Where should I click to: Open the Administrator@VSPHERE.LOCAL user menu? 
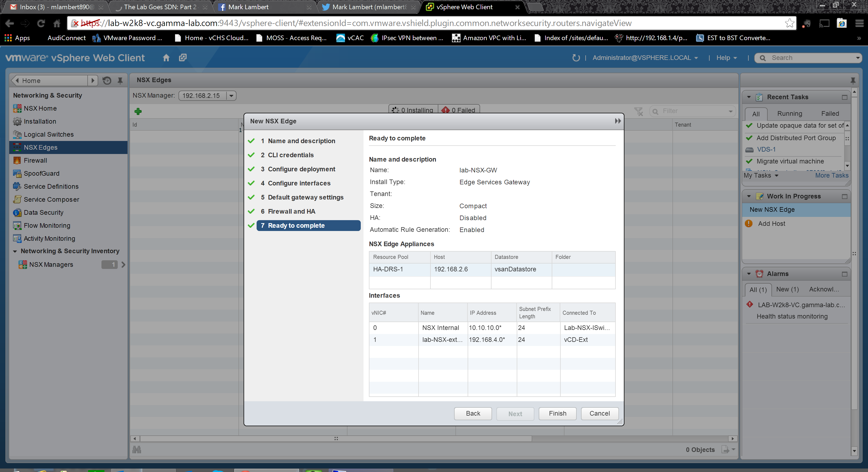[x=644, y=57]
